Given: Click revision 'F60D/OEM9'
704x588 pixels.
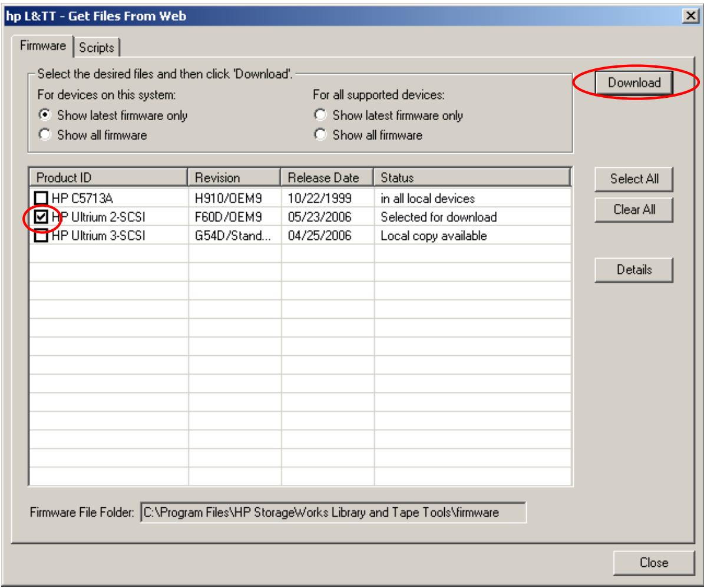Looking at the screenshot, I should [x=228, y=217].
